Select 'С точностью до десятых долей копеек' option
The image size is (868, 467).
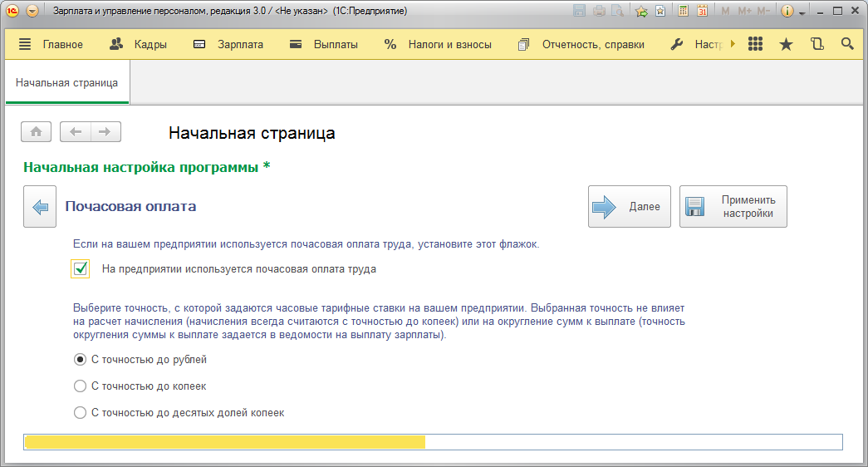point(80,413)
